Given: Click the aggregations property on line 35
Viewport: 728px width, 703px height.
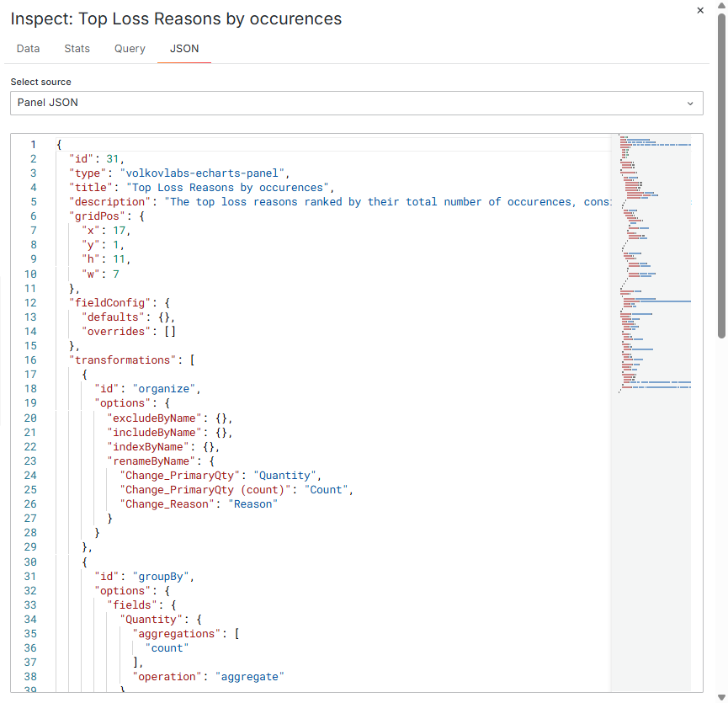Looking at the screenshot, I should 177,633.
